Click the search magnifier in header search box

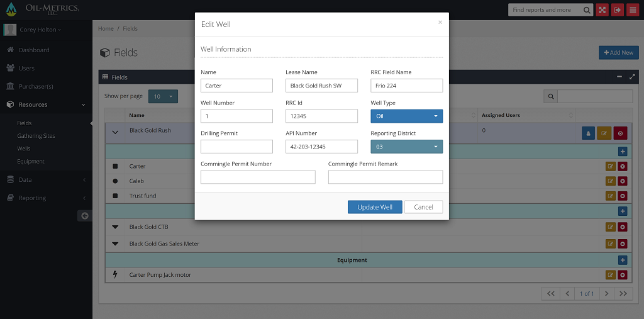[x=586, y=10]
